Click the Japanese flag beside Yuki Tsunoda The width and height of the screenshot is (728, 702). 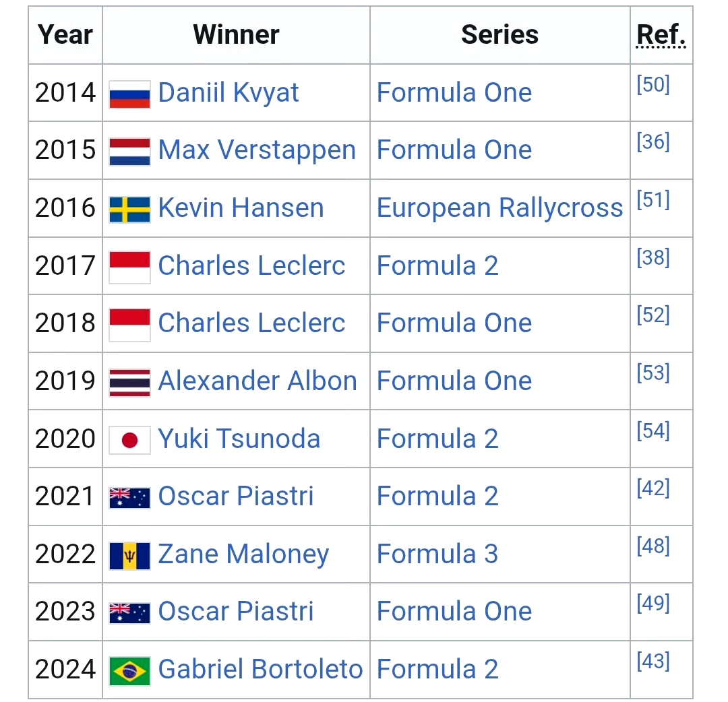click(x=129, y=441)
